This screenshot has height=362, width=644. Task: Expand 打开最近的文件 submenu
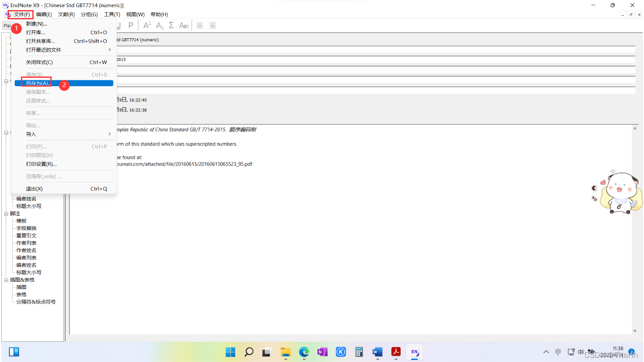point(64,50)
